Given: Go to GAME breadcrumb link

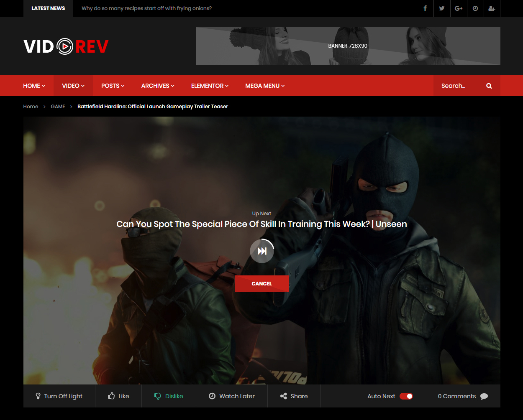Looking at the screenshot, I should tap(58, 107).
